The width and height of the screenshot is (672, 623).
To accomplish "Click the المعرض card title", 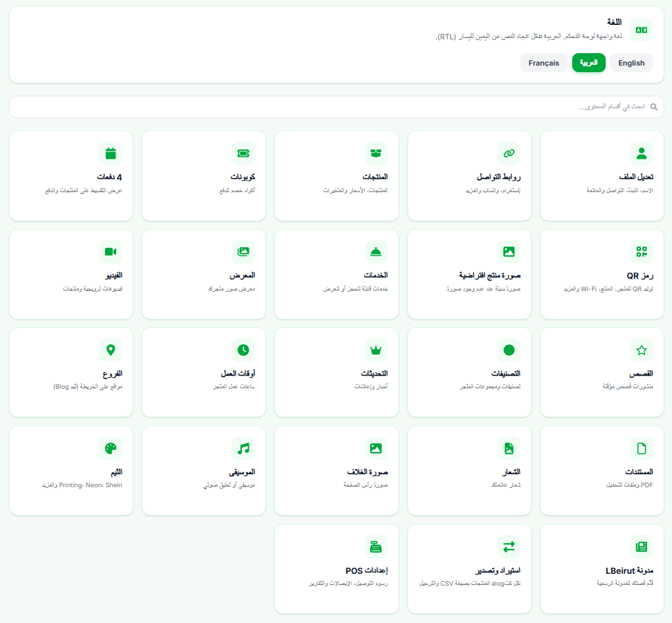I will tap(242, 275).
